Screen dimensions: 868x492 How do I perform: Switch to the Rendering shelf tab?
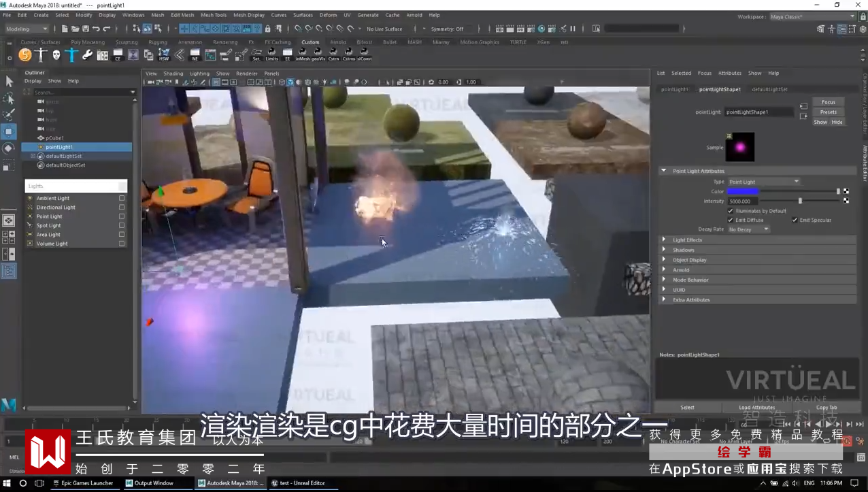pyautogui.click(x=225, y=42)
